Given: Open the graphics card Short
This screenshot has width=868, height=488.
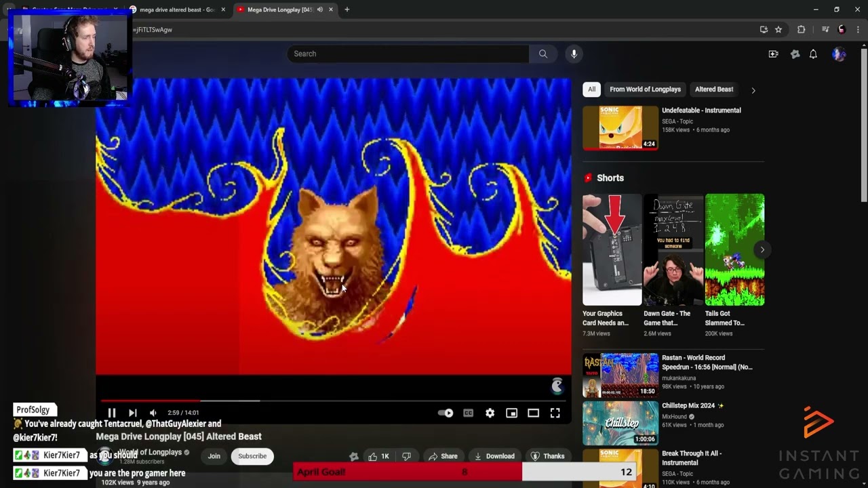Looking at the screenshot, I should (612, 249).
